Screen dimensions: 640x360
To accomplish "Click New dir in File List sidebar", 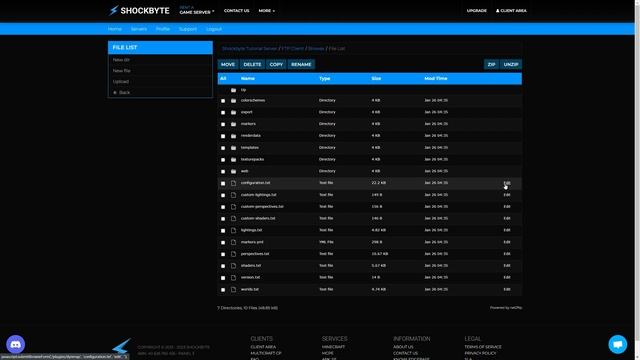I will coord(121,60).
